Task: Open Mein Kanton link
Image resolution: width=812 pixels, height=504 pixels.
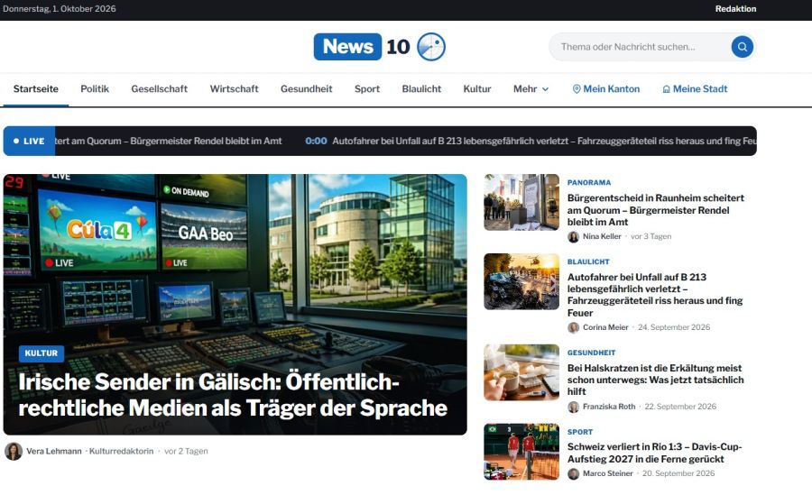Action: click(x=606, y=89)
